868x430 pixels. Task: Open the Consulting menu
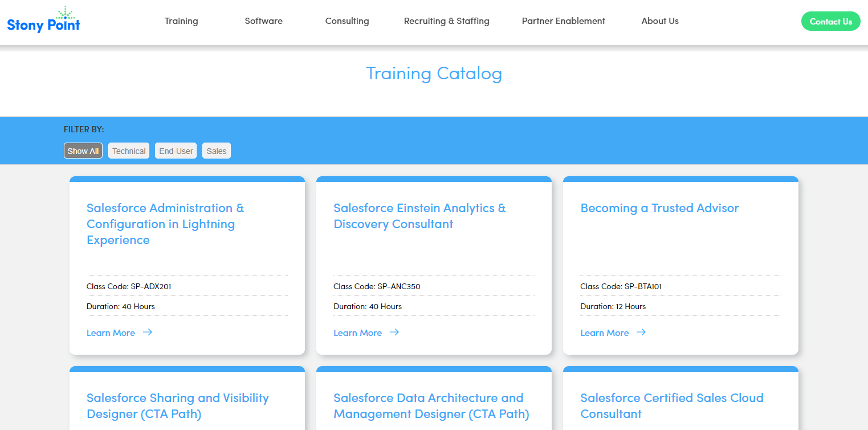tap(347, 21)
